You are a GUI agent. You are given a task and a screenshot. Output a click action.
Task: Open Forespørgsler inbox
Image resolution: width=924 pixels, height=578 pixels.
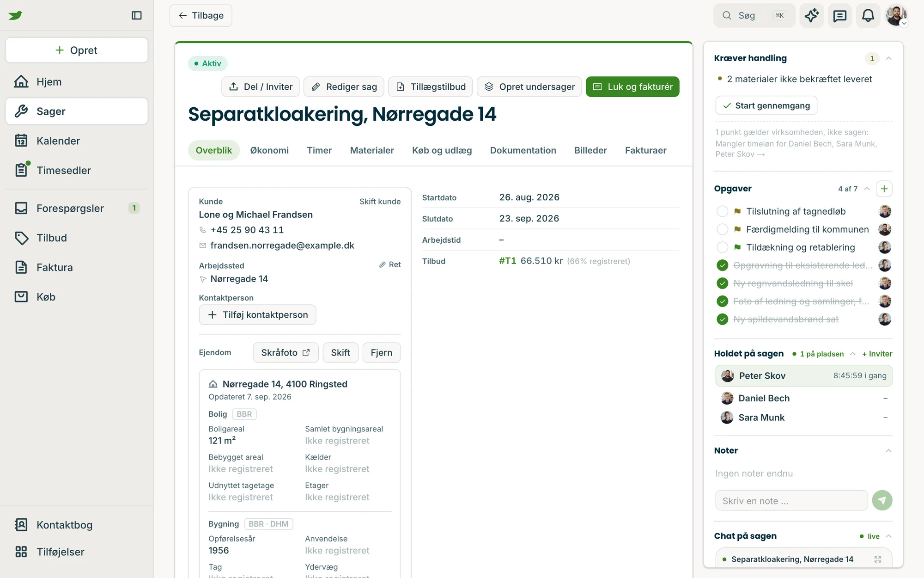pos(77,208)
